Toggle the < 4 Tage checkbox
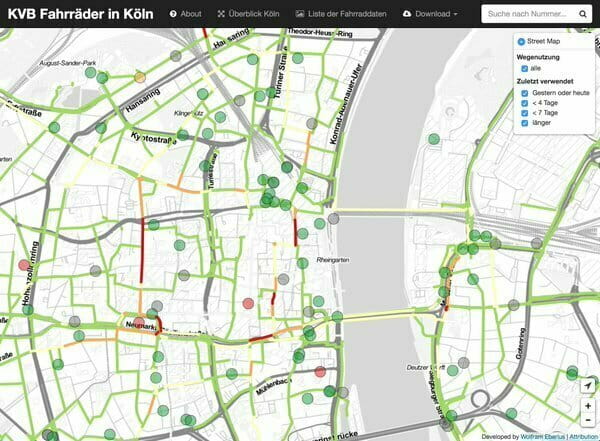Viewport: 600px width, 441px height. (x=525, y=103)
